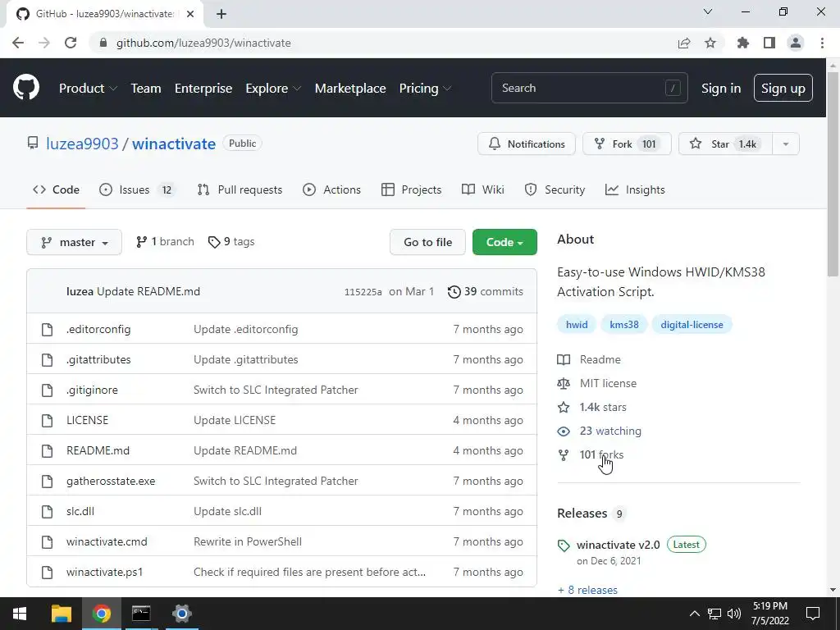Image resolution: width=840 pixels, height=630 pixels.
Task: Fork the repository with Fork button
Action: (x=627, y=144)
